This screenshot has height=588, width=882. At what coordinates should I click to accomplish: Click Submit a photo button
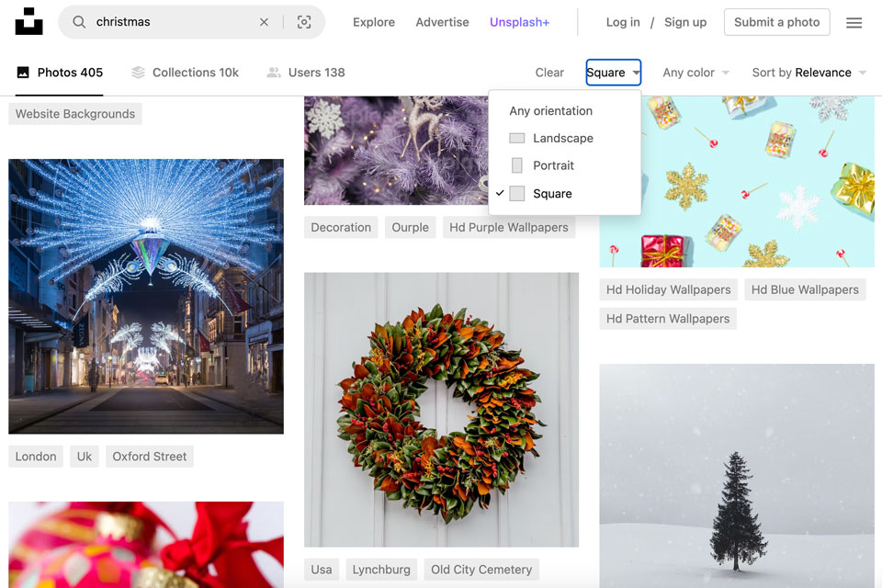[777, 22]
